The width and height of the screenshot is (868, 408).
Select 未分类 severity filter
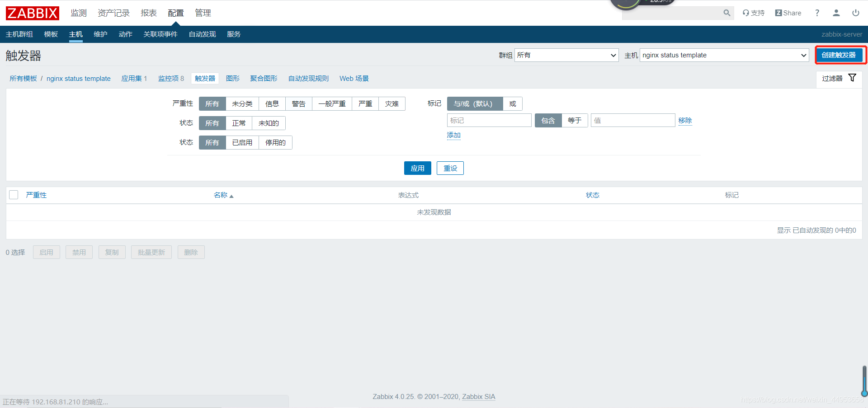coord(242,104)
